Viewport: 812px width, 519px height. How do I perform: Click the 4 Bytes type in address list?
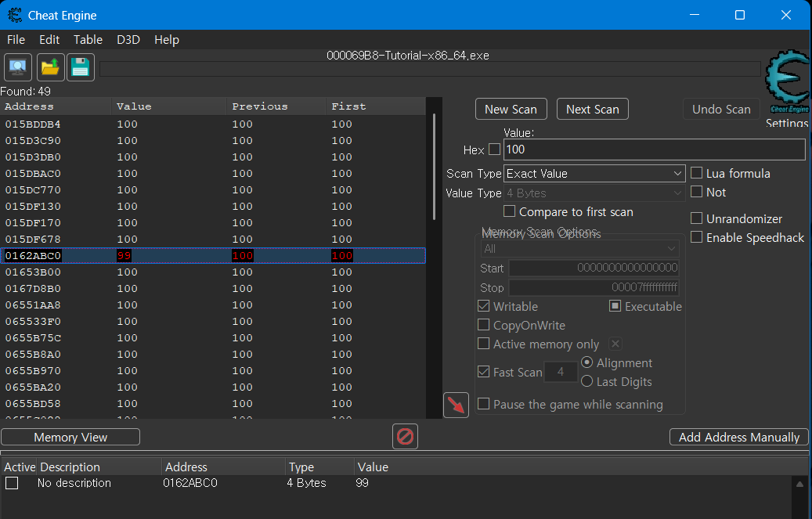pos(307,483)
